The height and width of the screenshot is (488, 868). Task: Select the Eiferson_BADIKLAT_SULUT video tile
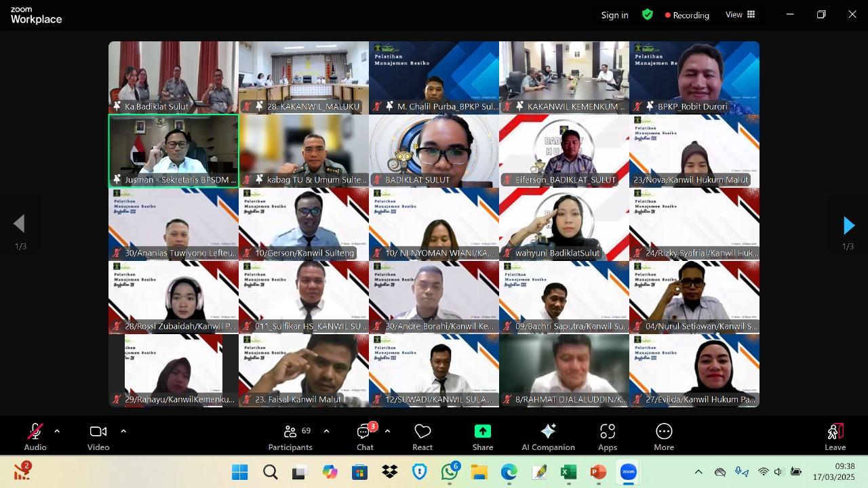pyautogui.click(x=564, y=150)
